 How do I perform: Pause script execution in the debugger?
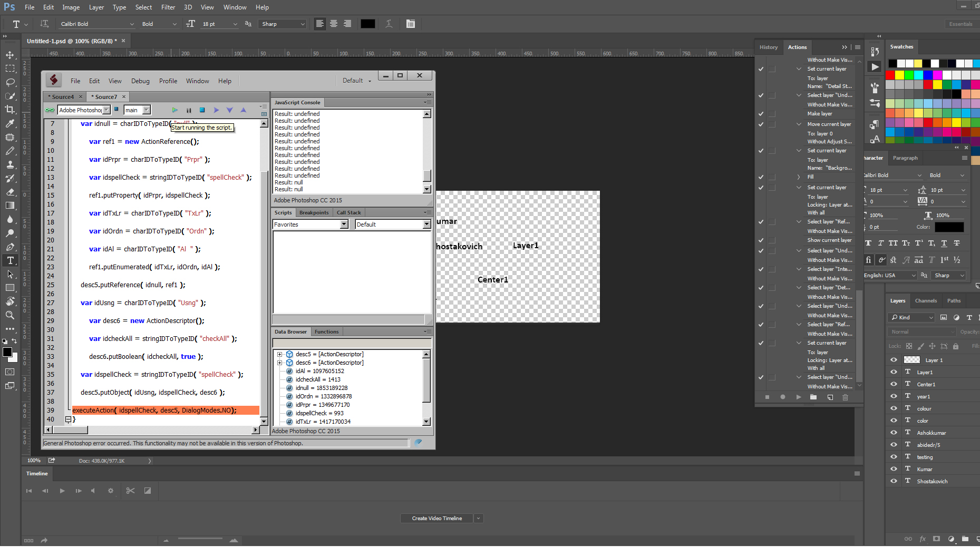(189, 110)
